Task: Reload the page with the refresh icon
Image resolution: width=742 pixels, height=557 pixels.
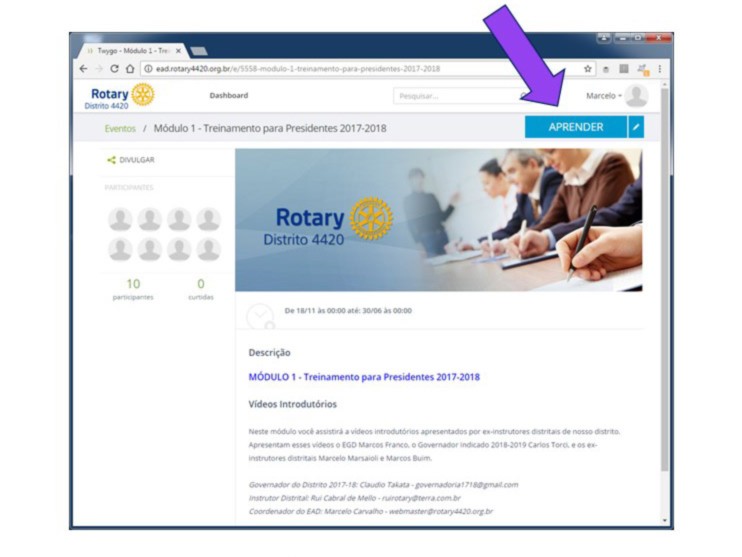Action: (x=115, y=69)
